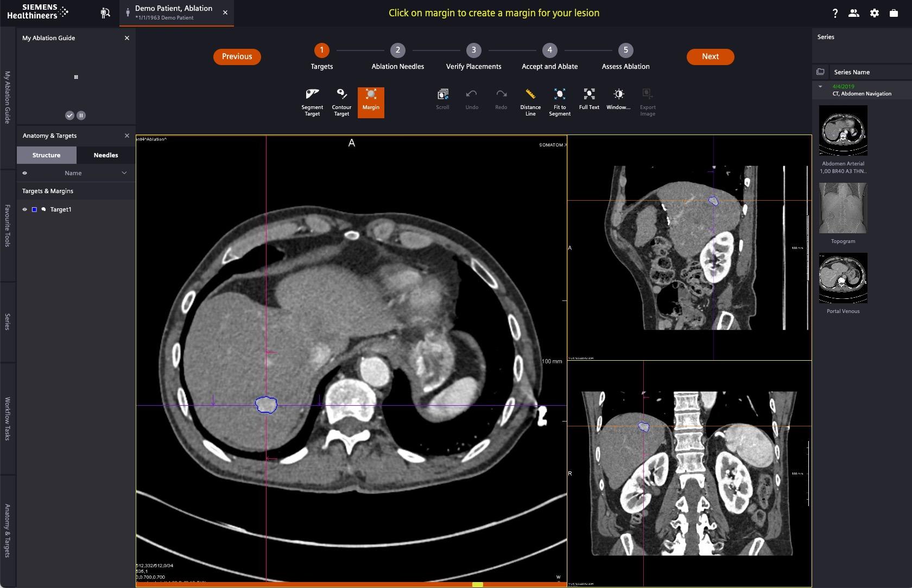Open the Series side tab
The image size is (912, 588).
pos(8,322)
